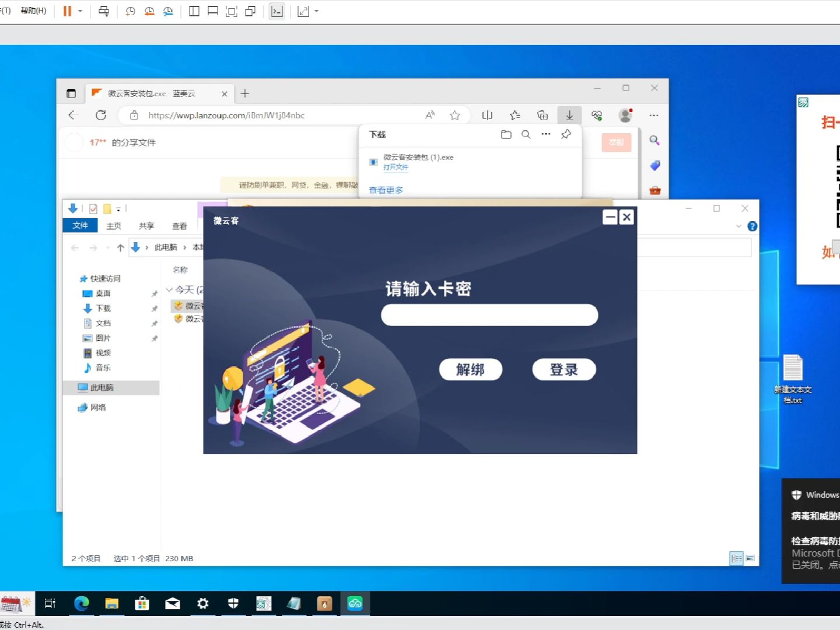This screenshot has width=840, height=630.
Task: Click the 登录 button in 微云客 dialog
Action: (564, 369)
